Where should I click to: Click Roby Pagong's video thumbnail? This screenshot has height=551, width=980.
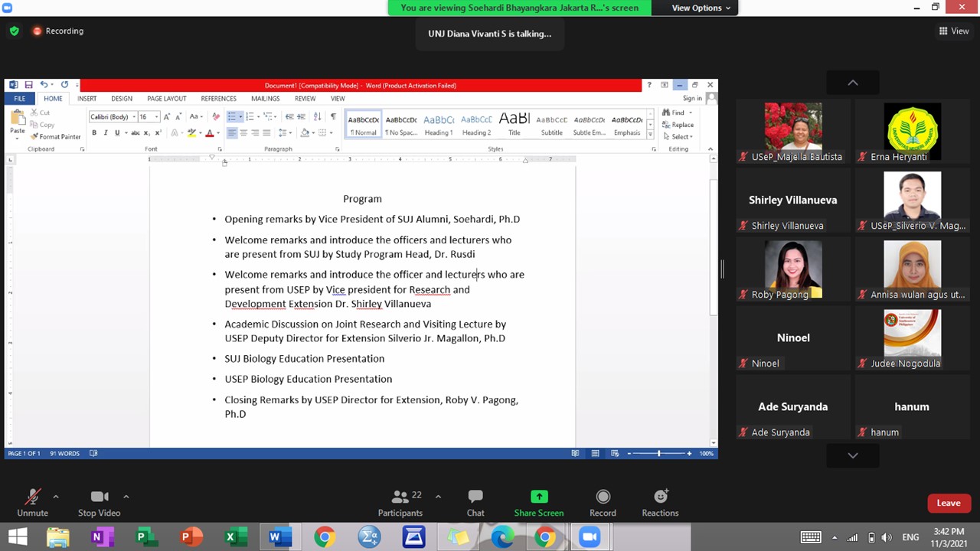tap(793, 271)
